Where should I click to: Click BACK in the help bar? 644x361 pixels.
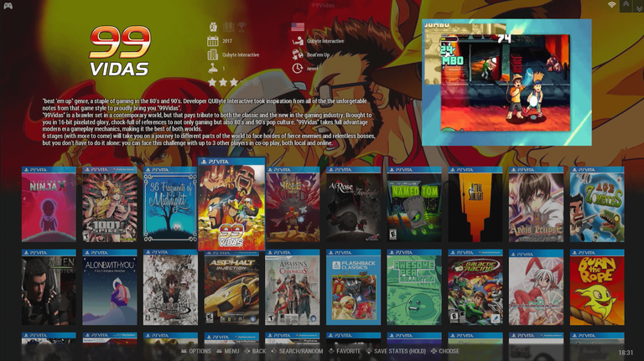[x=255, y=351]
